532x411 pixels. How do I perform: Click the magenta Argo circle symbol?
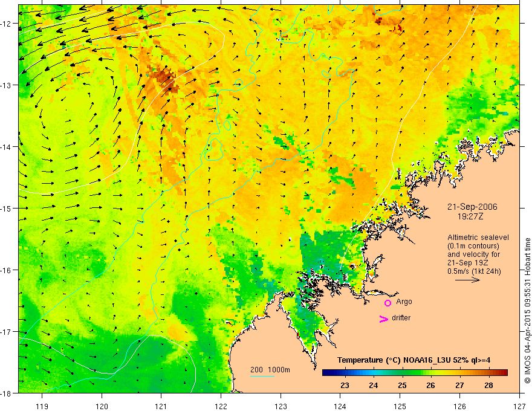click(388, 303)
